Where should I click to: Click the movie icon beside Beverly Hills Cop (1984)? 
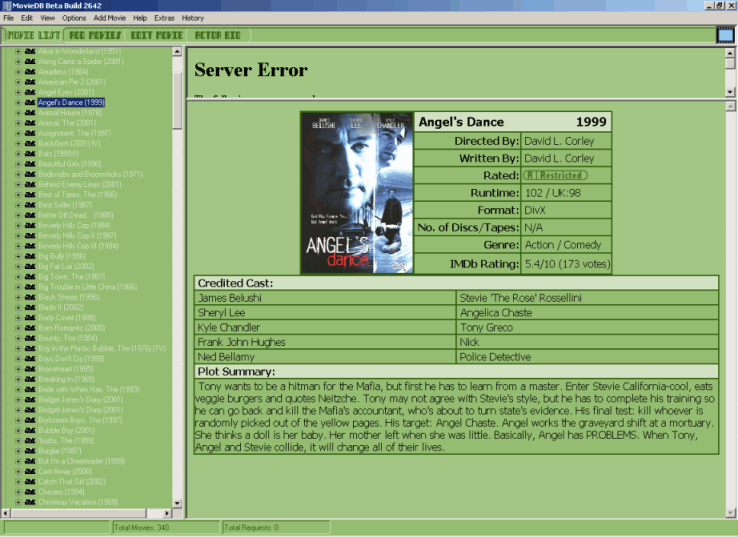pos(30,225)
